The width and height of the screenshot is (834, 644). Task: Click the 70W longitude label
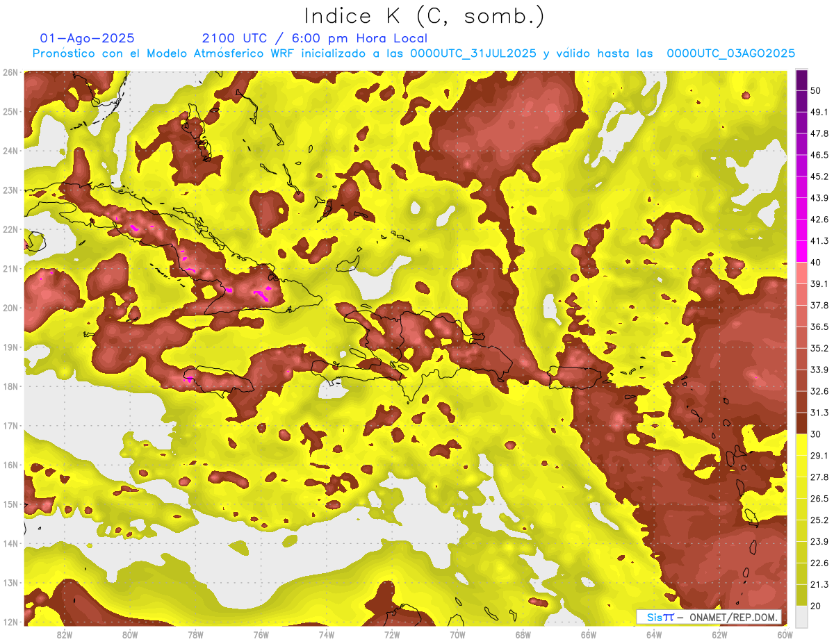coord(457,634)
